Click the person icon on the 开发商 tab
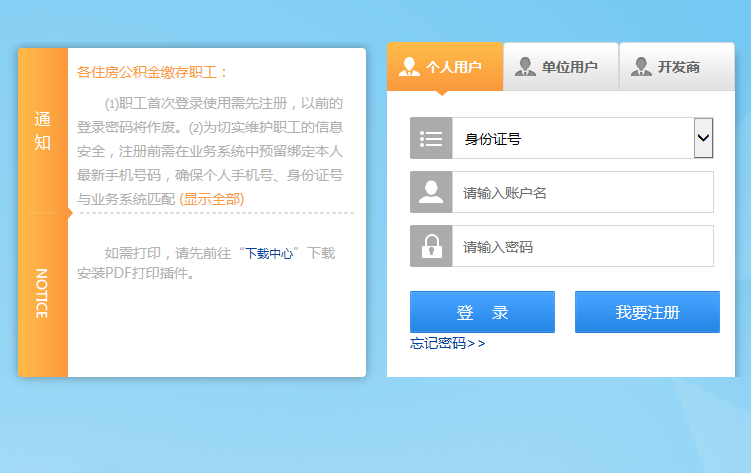This screenshot has height=473, width=751. (x=641, y=67)
